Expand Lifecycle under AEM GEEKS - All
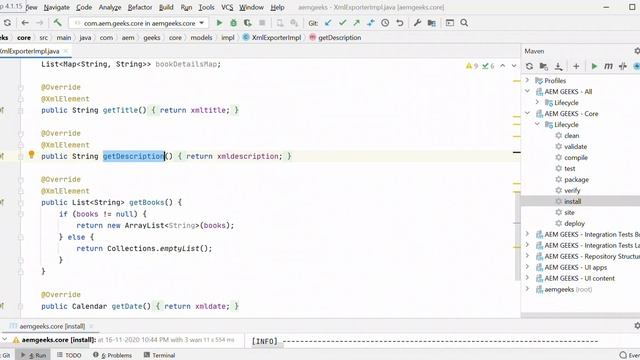The image size is (640, 360). [x=538, y=102]
